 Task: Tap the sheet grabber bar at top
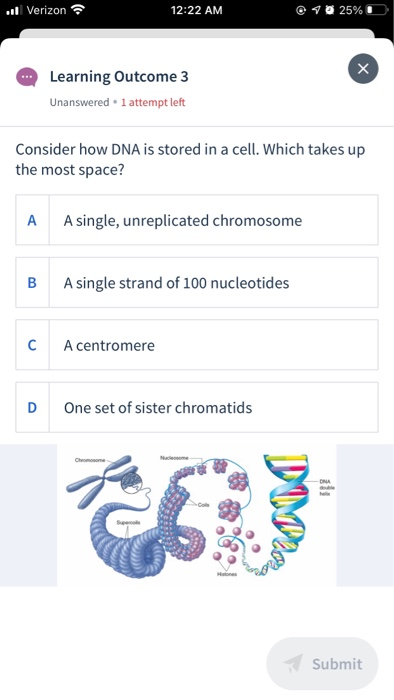[197, 34]
